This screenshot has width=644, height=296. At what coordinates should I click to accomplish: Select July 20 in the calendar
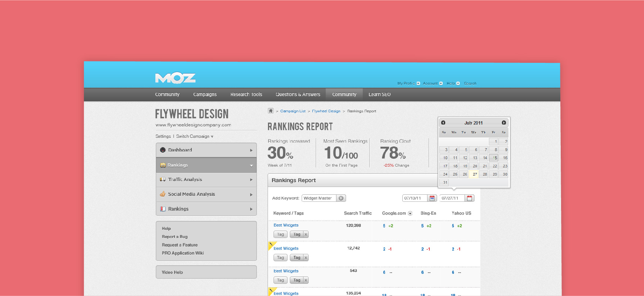(474, 166)
